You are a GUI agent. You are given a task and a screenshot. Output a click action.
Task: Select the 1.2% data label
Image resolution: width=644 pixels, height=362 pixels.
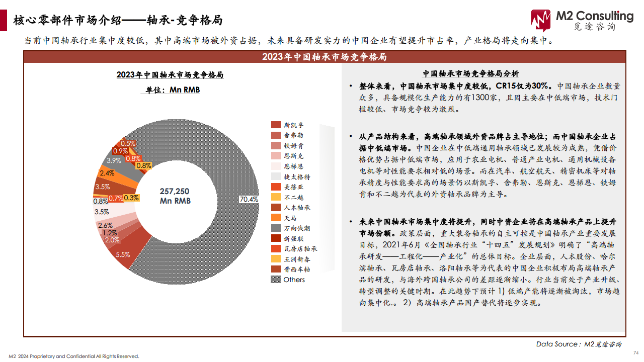[110, 233]
